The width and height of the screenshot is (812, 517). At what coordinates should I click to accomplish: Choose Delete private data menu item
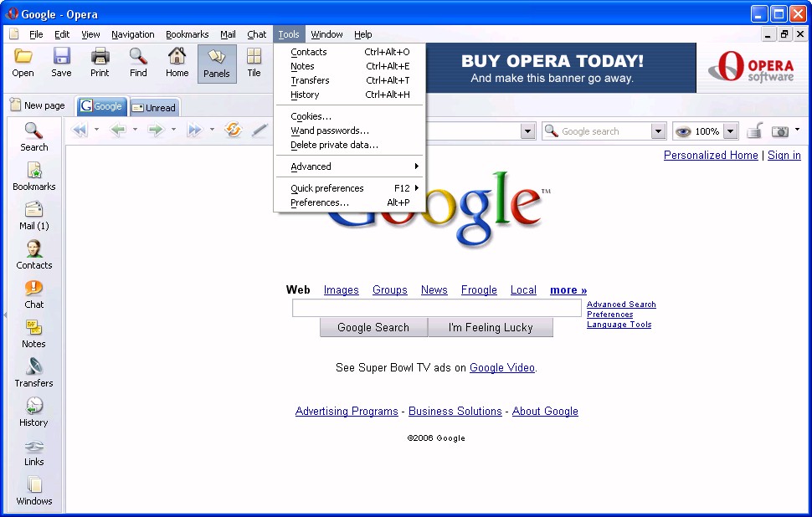(350, 145)
